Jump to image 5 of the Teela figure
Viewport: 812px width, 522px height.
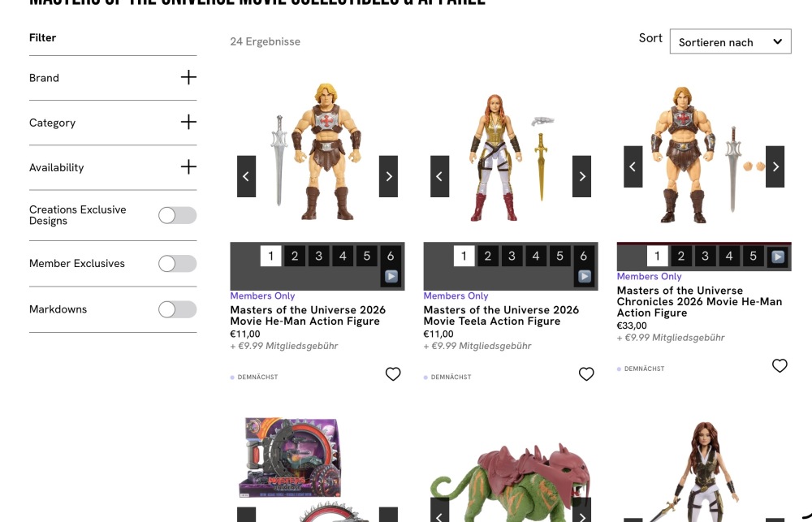[x=559, y=256]
